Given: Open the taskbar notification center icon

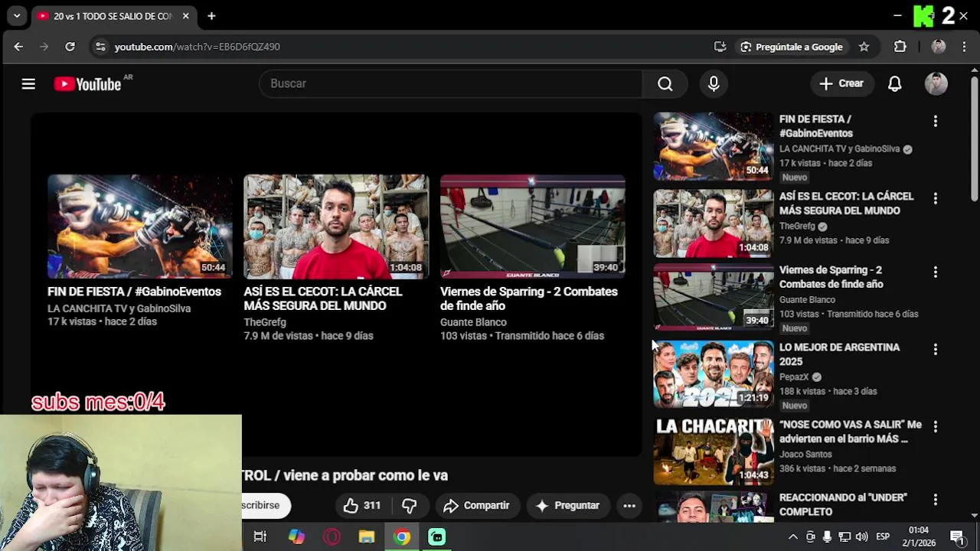Looking at the screenshot, I should point(956,536).
